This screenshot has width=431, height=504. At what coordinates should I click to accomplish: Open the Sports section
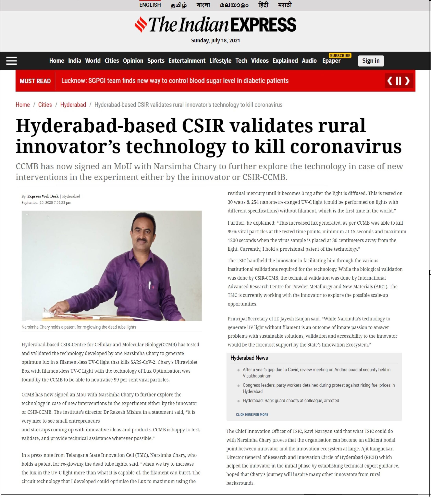pos(156,61)
